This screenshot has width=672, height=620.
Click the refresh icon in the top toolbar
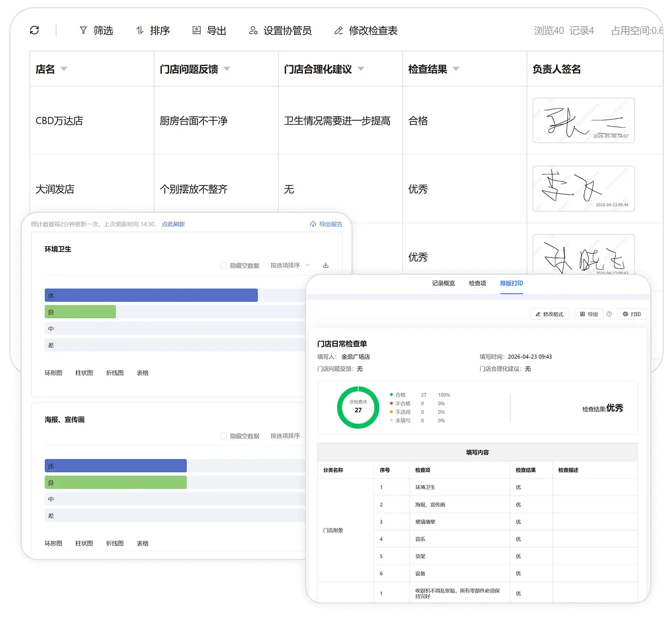click(x=35, y=30)
